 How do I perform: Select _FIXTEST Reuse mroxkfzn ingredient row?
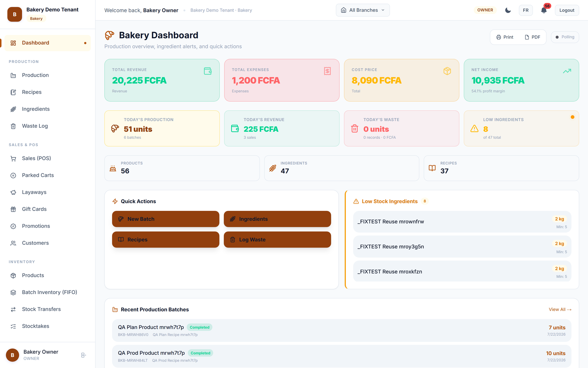click(x=462, y=272)
